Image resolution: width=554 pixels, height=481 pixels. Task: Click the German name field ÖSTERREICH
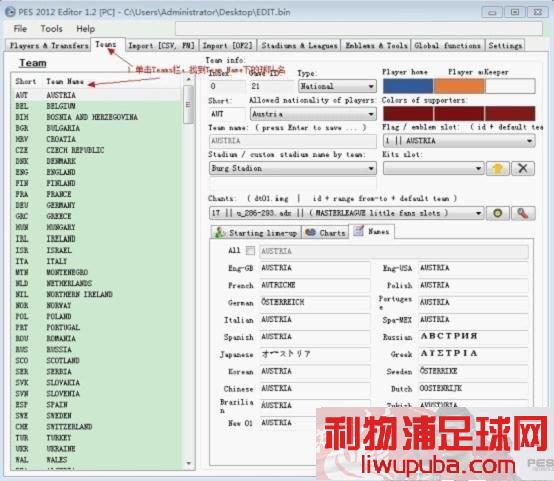click(x=314, y=302)
